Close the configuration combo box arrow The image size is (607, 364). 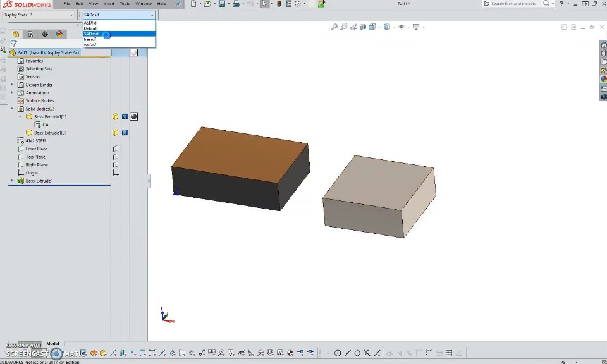click(152, 15)
